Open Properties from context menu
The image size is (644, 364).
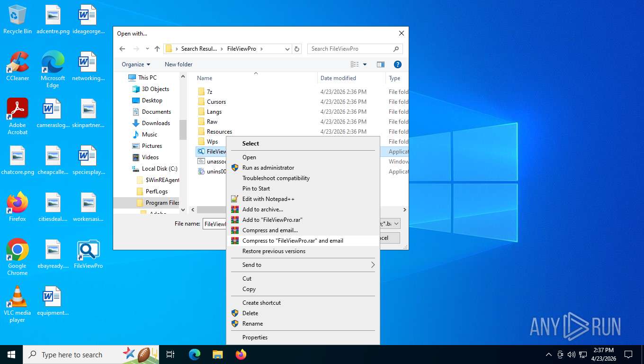tap(303, 337)
